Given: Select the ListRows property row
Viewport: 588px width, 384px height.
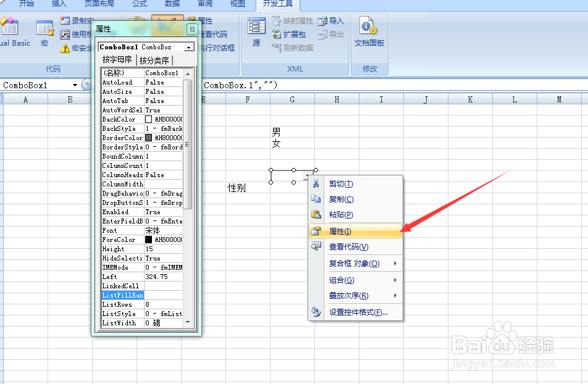Looking at the screenshot, I should (142, 304).
